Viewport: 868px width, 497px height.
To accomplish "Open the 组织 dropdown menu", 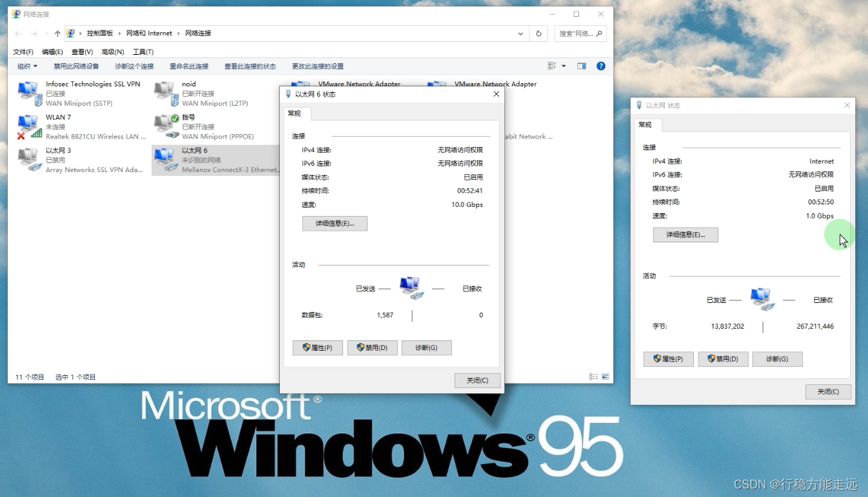I will [27, 66].
